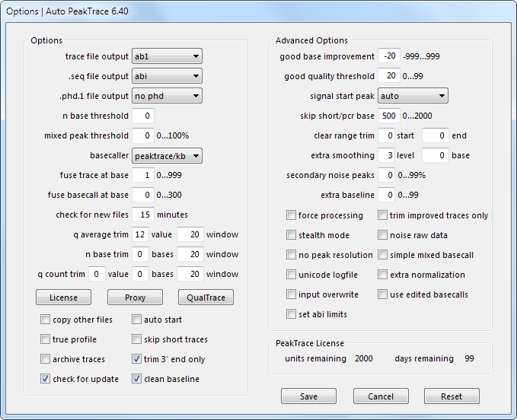Click the q count trim value field
Viewport: 517px width, 420px height.
[x=97, y=274]
